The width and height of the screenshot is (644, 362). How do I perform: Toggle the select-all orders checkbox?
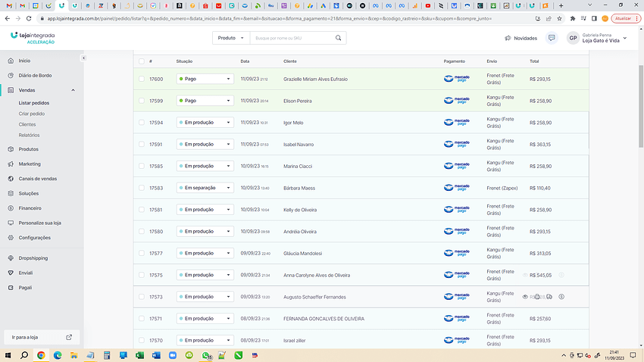142,61
